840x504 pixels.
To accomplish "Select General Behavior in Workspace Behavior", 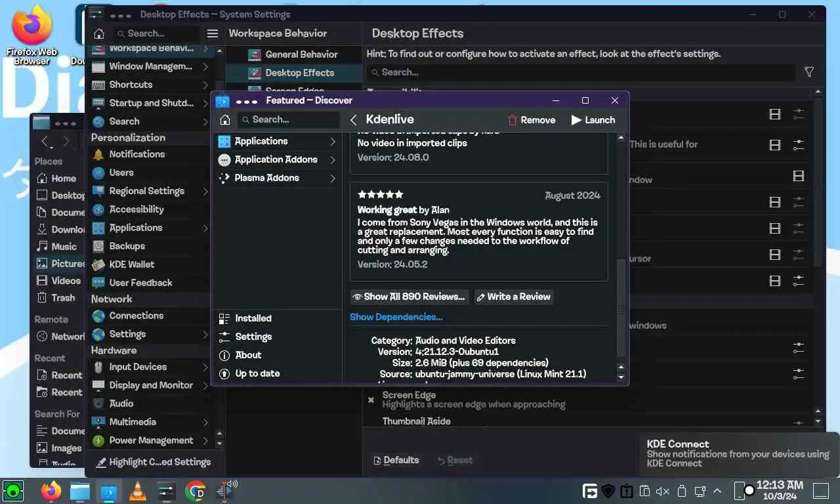I will point(294,54).
